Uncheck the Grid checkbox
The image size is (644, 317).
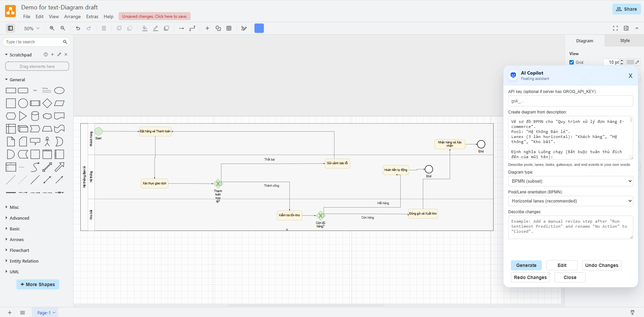pos(571,62)
